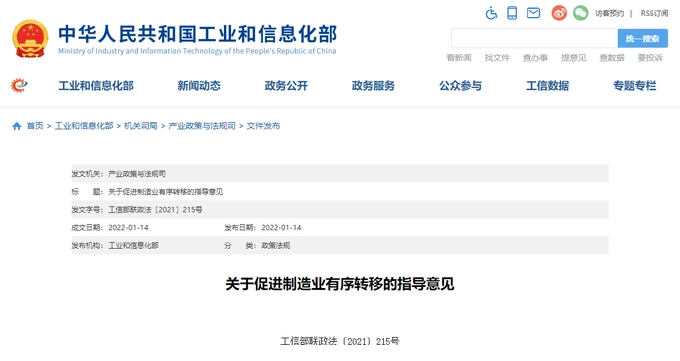Screen dimensions: 680x361
Task: Click 成文日期 2022-01-14
Action: [128, 227]
